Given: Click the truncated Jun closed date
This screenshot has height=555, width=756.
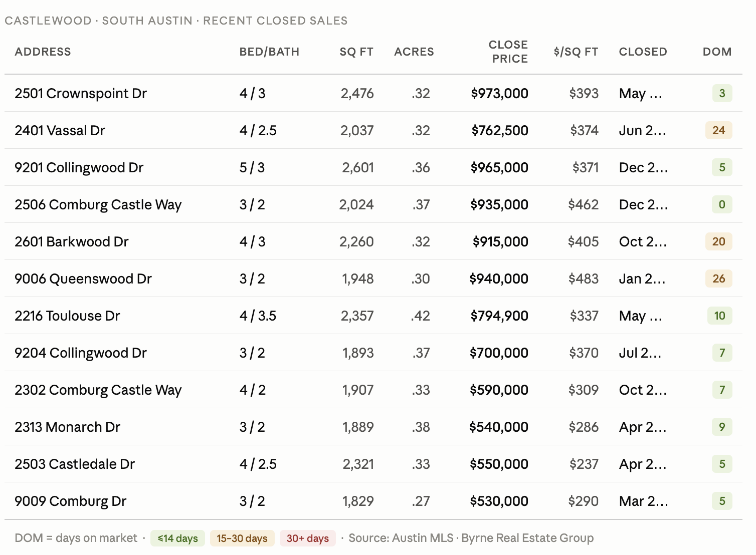Looking at the screenshot, I should [643, 130].
